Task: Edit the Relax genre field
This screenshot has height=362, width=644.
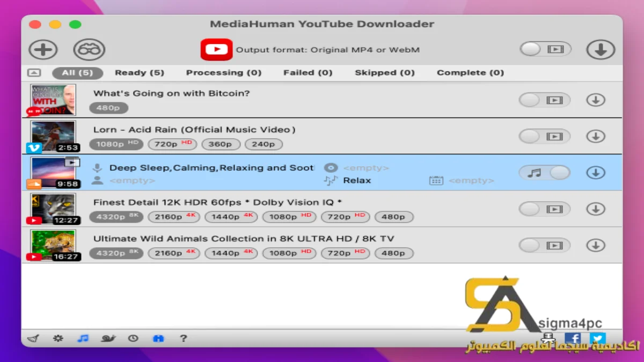Action: click(x=357, y=181)
